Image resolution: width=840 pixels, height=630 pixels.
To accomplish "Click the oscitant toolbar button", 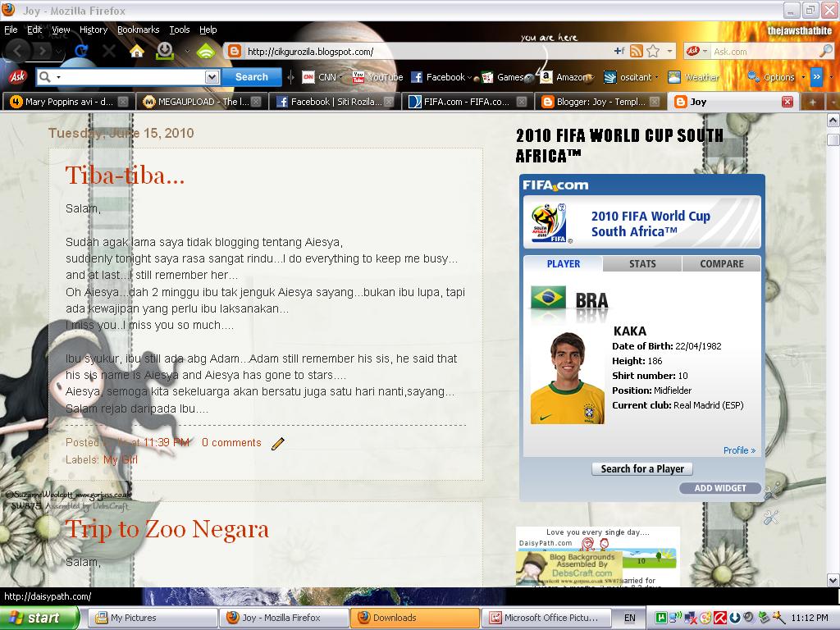I will 628,77.
